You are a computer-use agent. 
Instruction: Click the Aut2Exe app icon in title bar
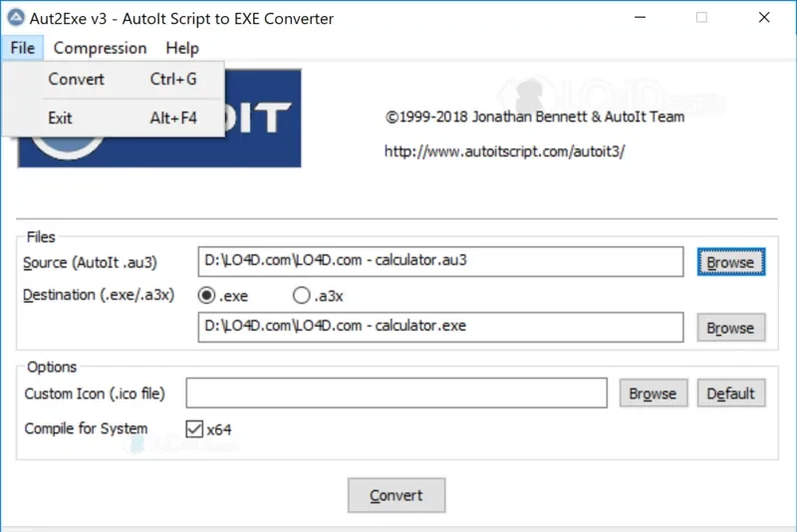coord(16,18)
